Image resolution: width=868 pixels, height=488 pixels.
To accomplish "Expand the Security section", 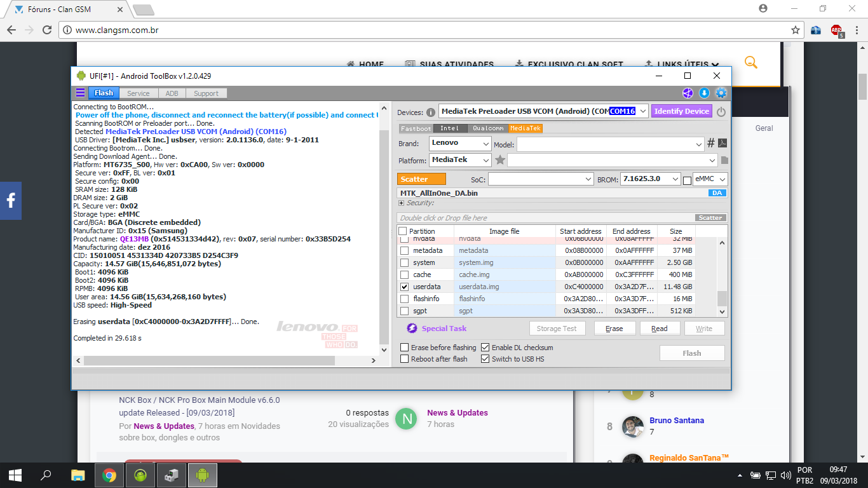I will [401, 203].
